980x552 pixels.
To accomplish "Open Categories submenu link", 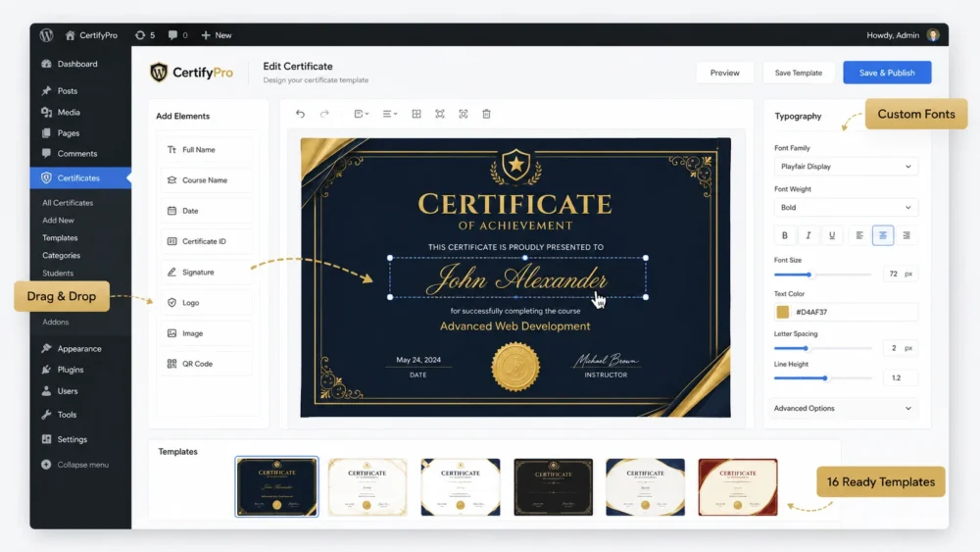I will tap(61, 255).
